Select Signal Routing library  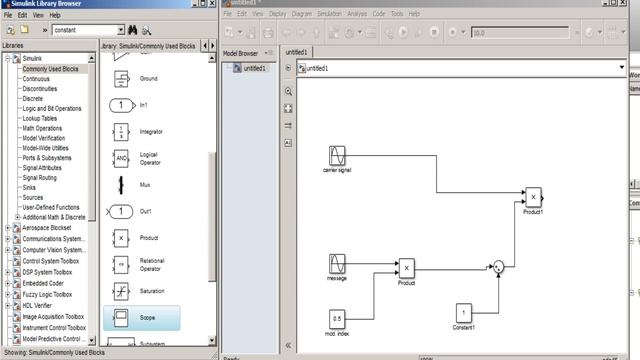click(x=39, y=178)
